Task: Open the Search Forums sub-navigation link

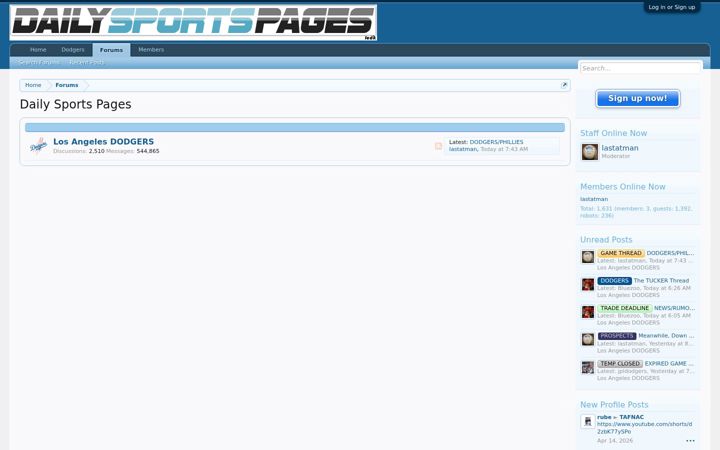Action: [39, 62]
